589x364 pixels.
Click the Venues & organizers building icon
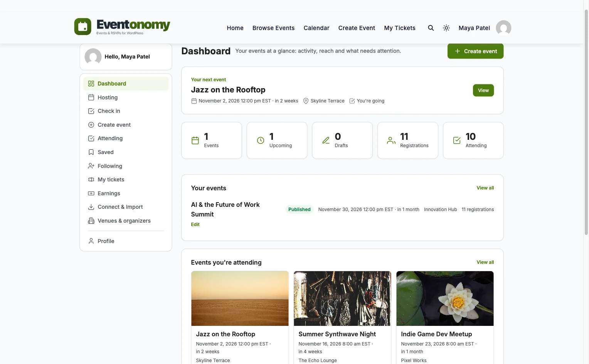(91, 221)
